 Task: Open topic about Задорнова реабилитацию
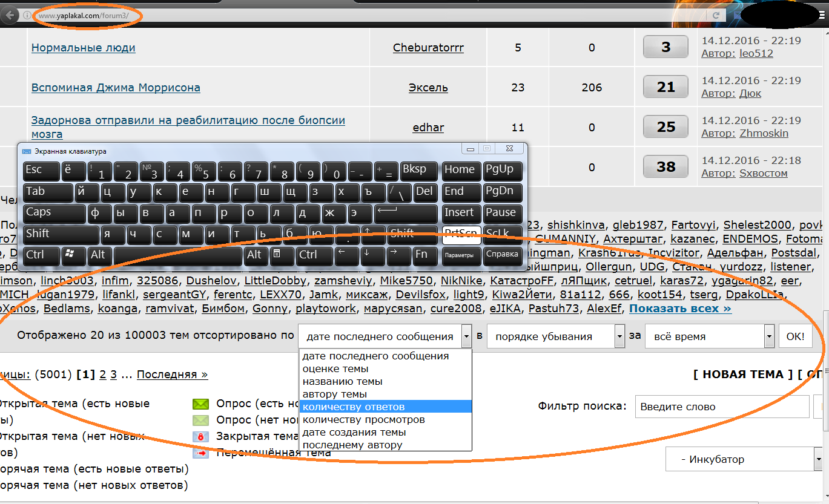[188, 127]
